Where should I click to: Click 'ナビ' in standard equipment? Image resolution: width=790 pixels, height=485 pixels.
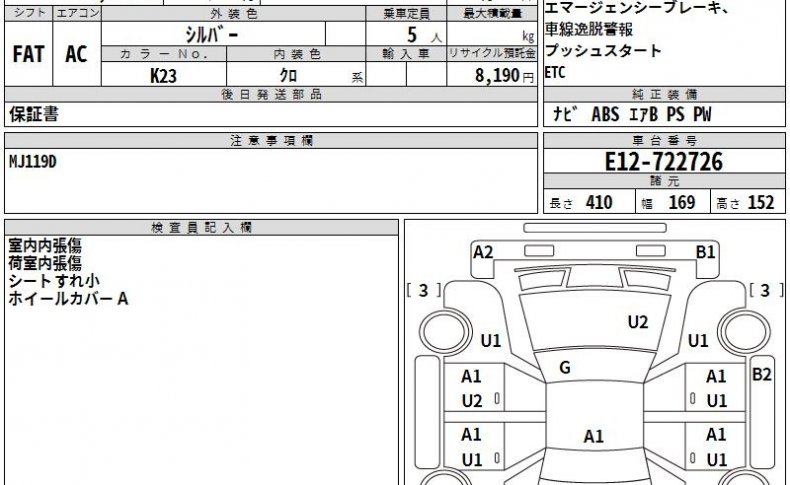565,114
